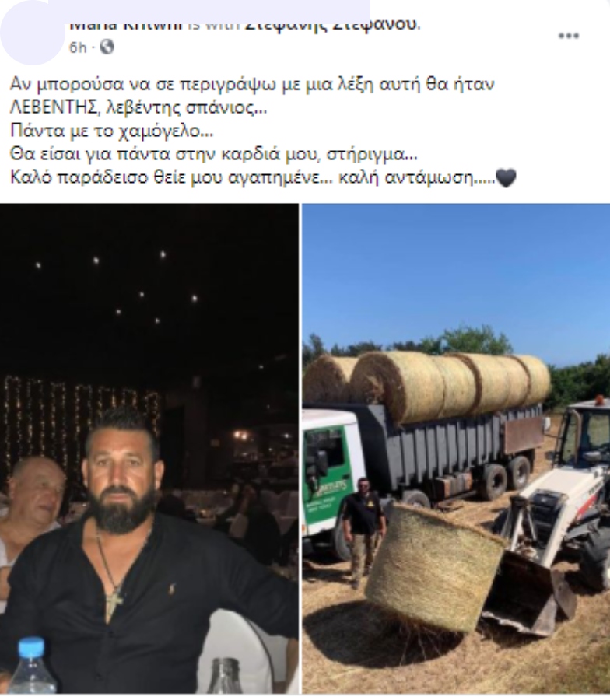The height and width of the screenshot is (700, 610).
Task: Click the word ΛΕΒΕΝΤΗΣ in the post text
Action: [x=53, y=107]
